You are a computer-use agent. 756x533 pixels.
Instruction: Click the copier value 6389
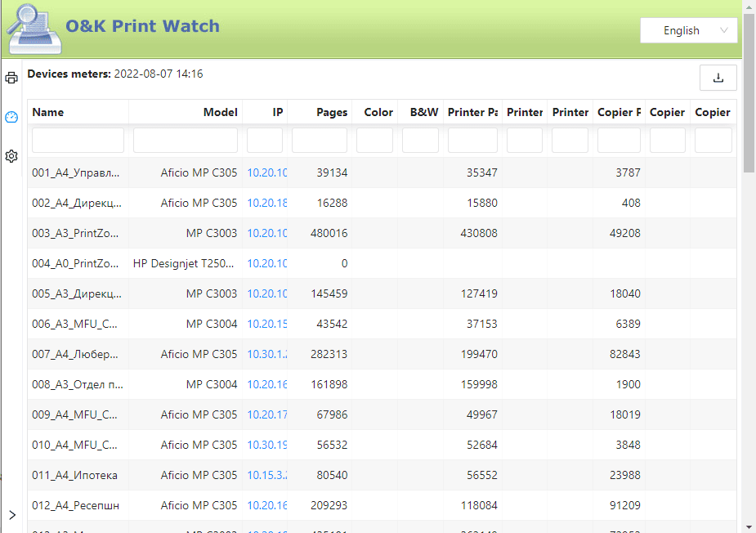(629, 325)
